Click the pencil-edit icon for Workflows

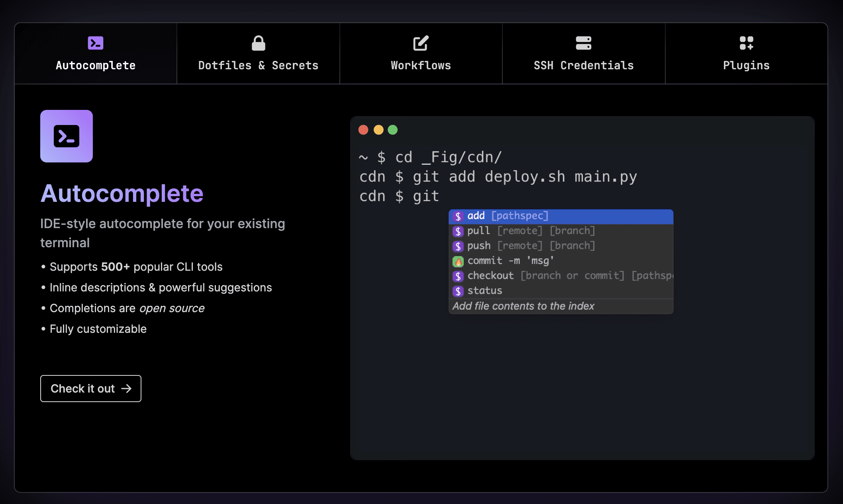tap(421, 43)
